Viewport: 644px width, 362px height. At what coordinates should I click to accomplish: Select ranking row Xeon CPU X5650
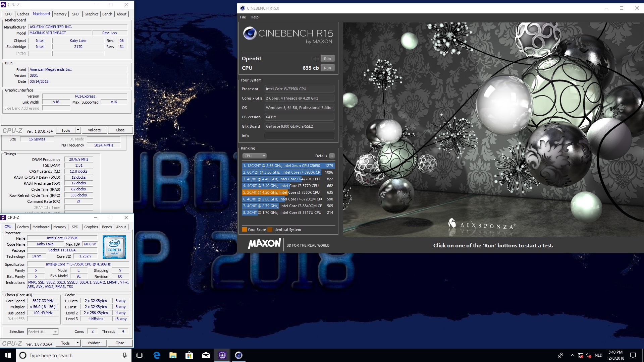tap(288, 166)
